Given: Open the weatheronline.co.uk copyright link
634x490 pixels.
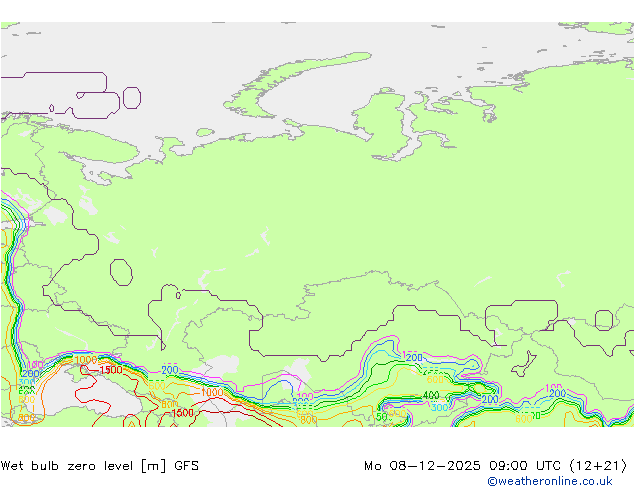Looking at the screenshot, I should point(549,481).
